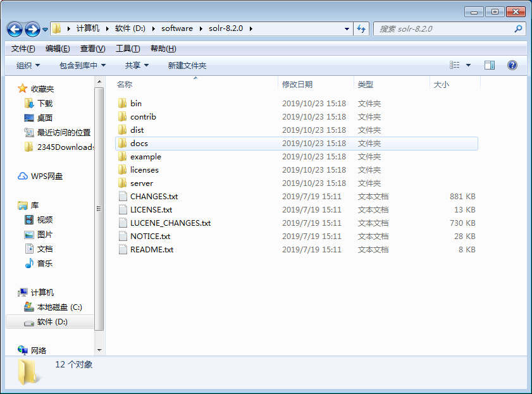Select the bin folder icon

click(123, 104)
